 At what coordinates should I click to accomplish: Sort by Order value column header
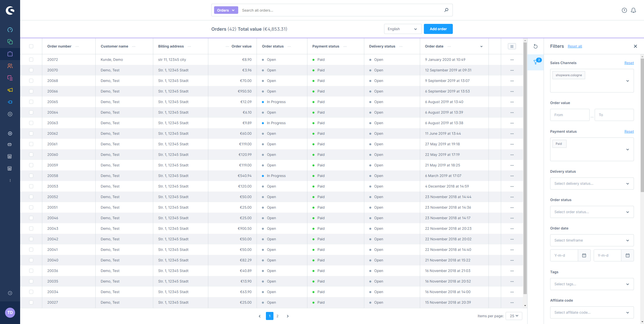point(241,46)
